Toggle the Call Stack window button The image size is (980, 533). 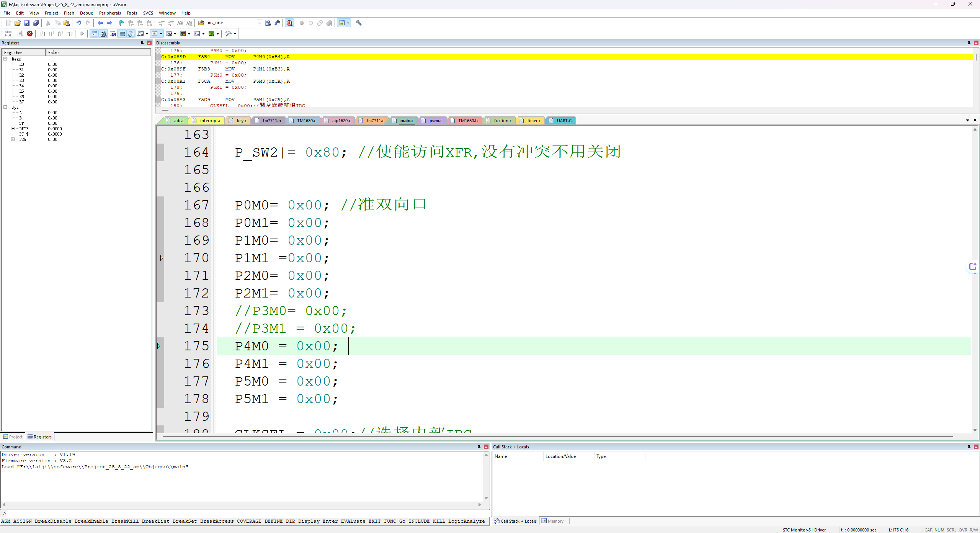click(131, 34)
